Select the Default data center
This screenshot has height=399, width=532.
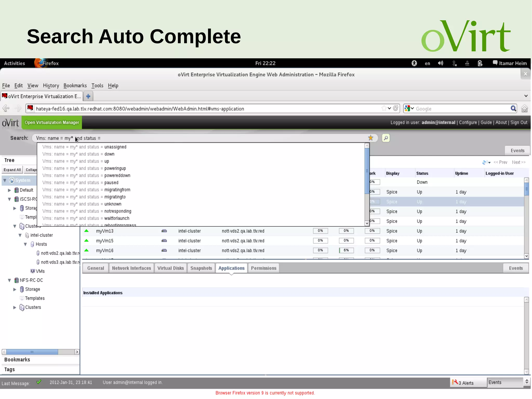[x=26, y=190]
